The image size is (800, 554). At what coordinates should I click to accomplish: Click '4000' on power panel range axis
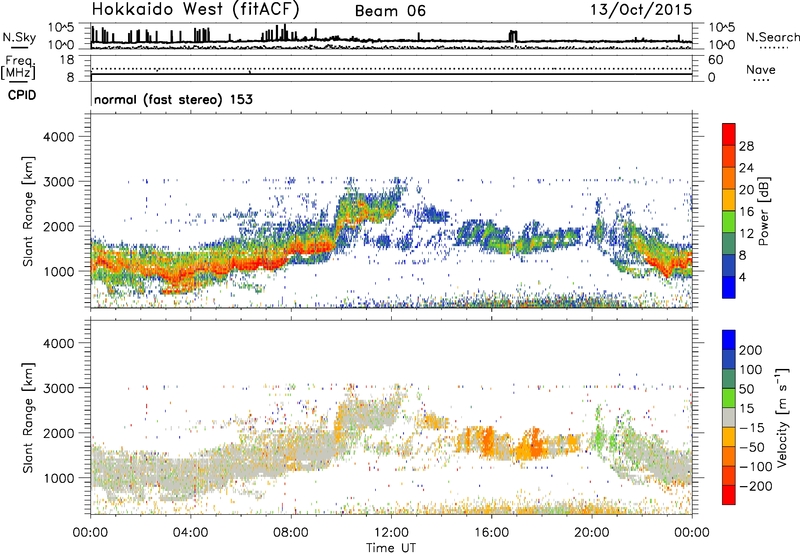[59, 137]
